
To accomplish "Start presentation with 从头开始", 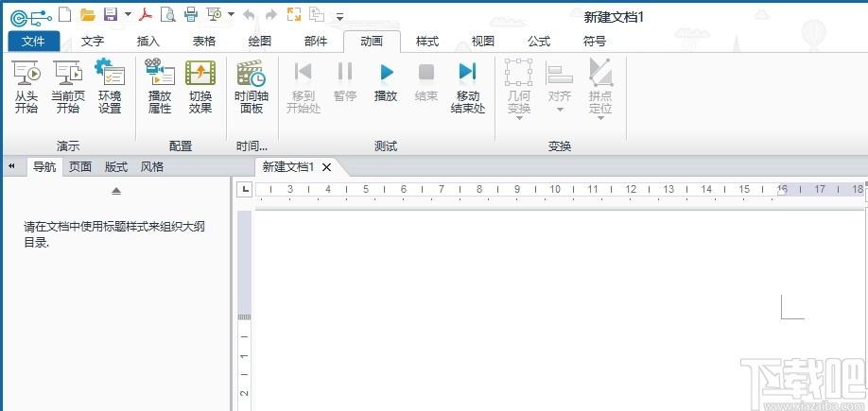I will [x=26, y=86].
